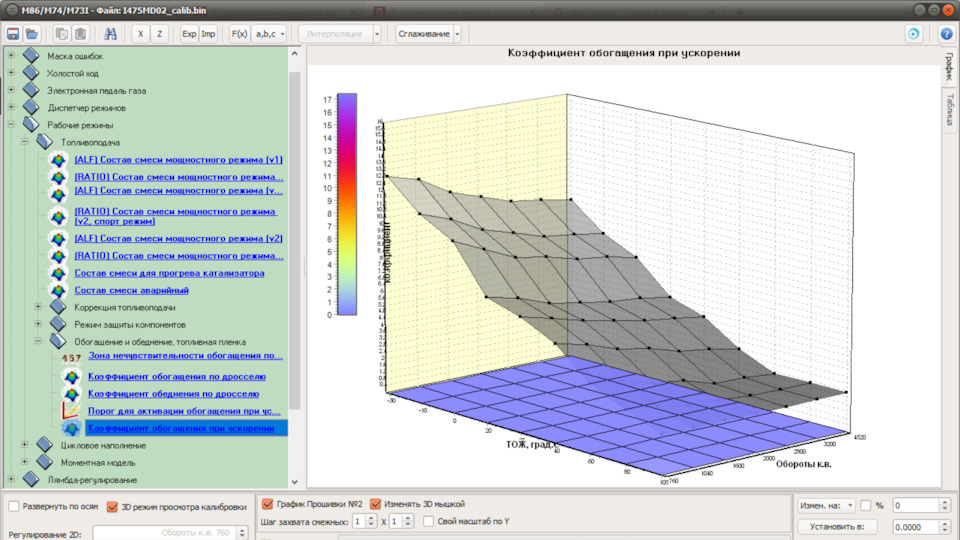The width and height of the screenshot is (960, 540).
Task: Click Регулирование 2D Обороты к.в. field
Action: (170, 533)
